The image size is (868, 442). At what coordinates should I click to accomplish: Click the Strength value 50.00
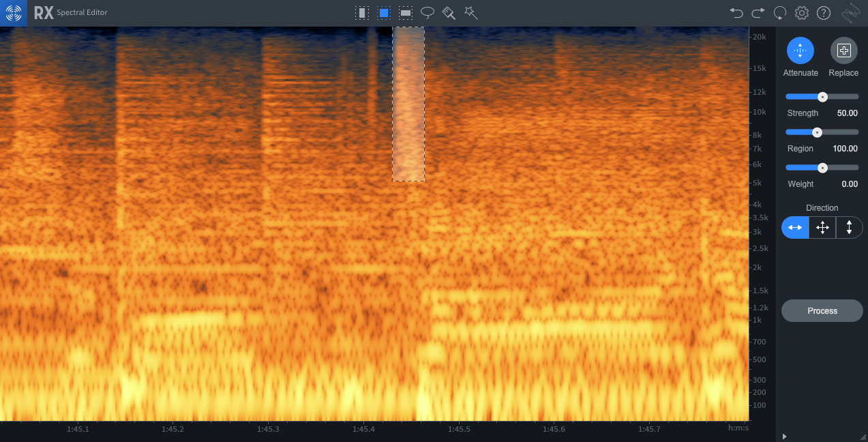[x=847, y=113]
